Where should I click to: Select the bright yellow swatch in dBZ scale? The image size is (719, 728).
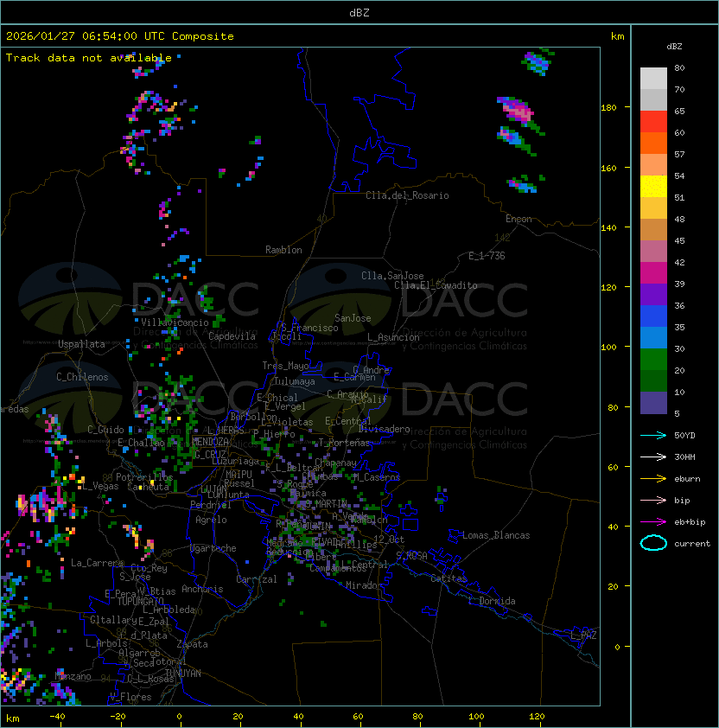(x=653, y=187)
